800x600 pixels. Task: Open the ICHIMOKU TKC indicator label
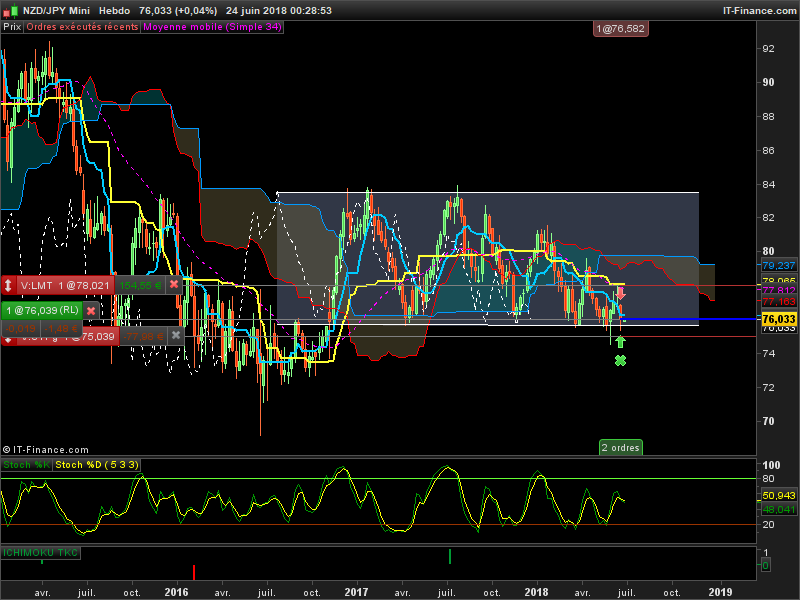point(40,553)
